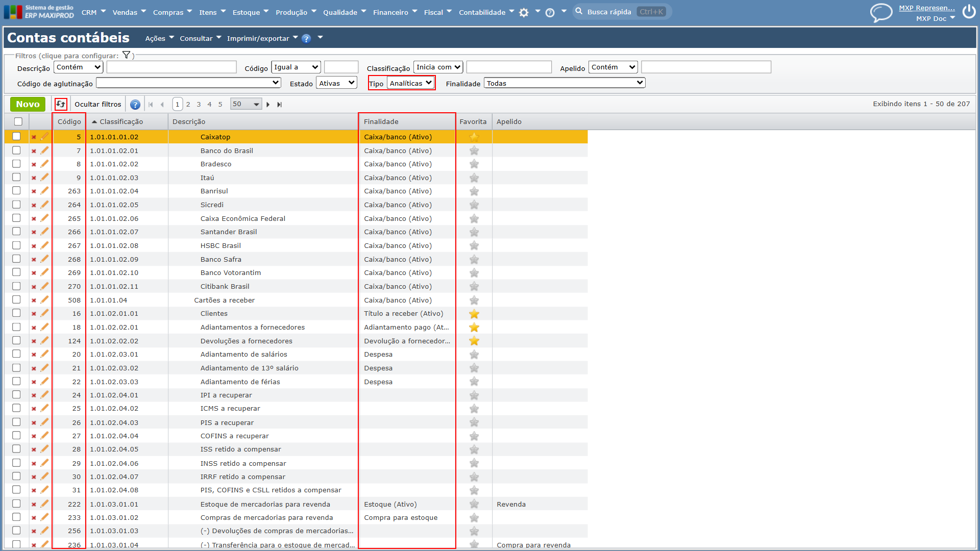This screenshot has width=980, height=551.
Task: Open the Estado dropdown showing Ativas
Action: [336, 83]
